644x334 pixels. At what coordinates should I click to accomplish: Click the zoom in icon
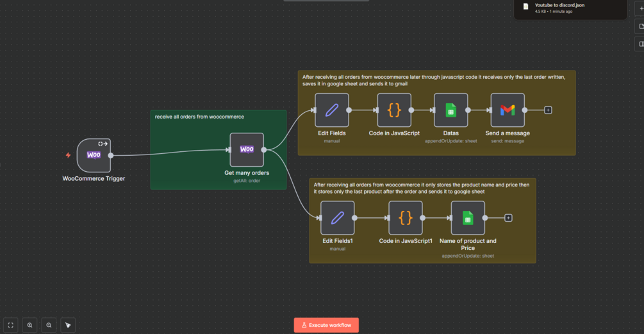click(x=29, y=325)
